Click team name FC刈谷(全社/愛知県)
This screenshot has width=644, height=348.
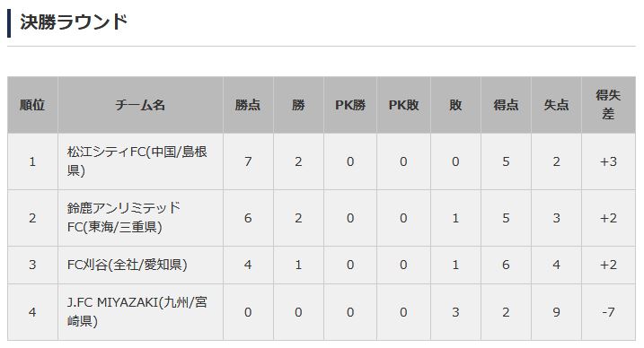[128, 265]
